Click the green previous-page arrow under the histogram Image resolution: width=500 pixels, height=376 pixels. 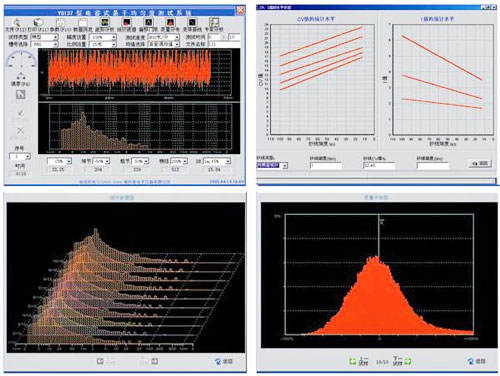pyautogui.click(x=353, y=361)
